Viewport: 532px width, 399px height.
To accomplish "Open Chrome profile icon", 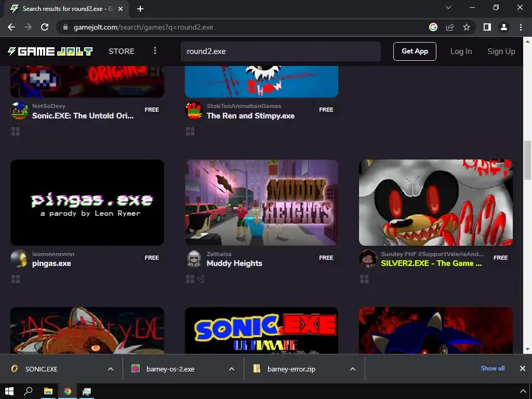I will [x=504, y=27].
